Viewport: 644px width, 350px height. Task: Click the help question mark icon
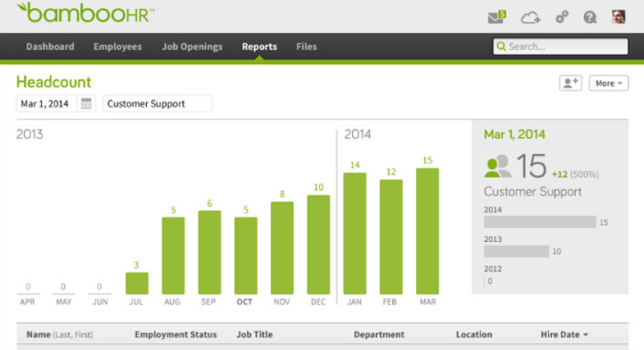pyautogui.click(x=590, y=17)
